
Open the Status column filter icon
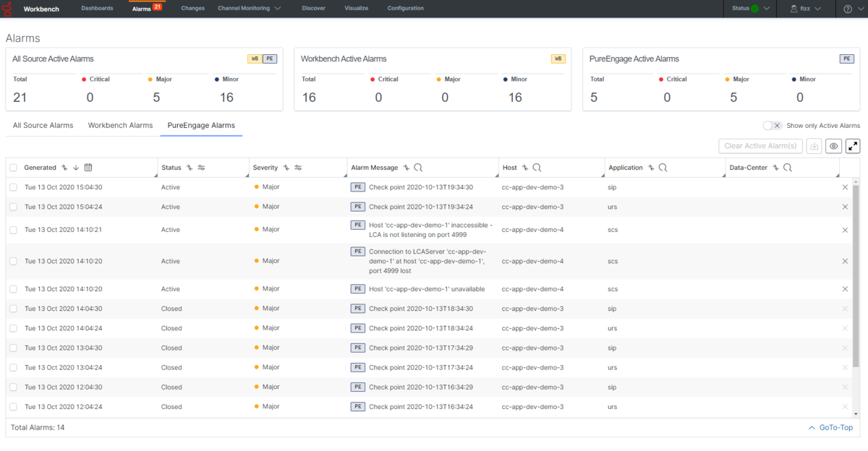201,168
